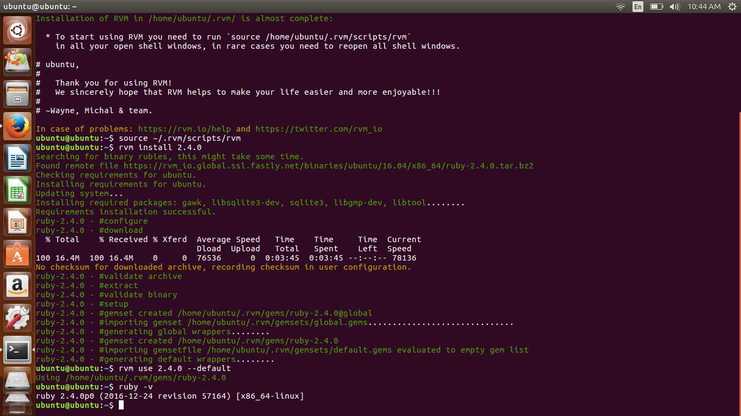Open the Wi-Fi network indicator
This screenshot has width=741, height=416.
(x=620, y=7)
